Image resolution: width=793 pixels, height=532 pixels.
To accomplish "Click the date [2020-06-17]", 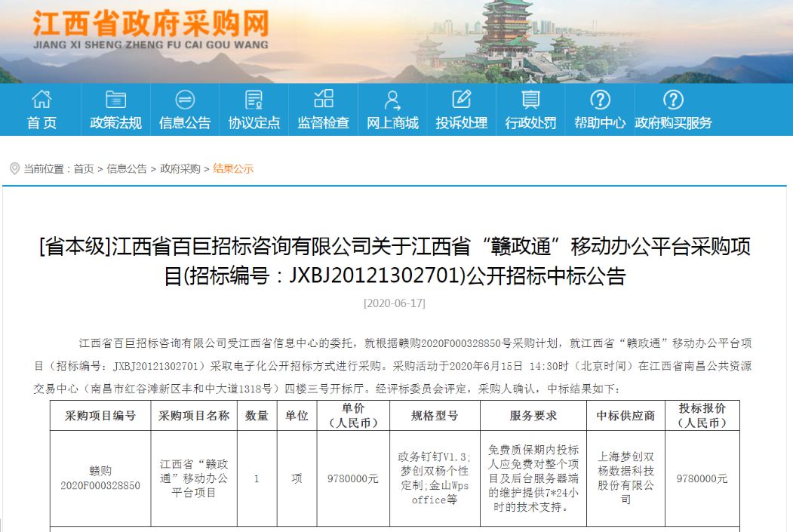I will coord(395,303).
